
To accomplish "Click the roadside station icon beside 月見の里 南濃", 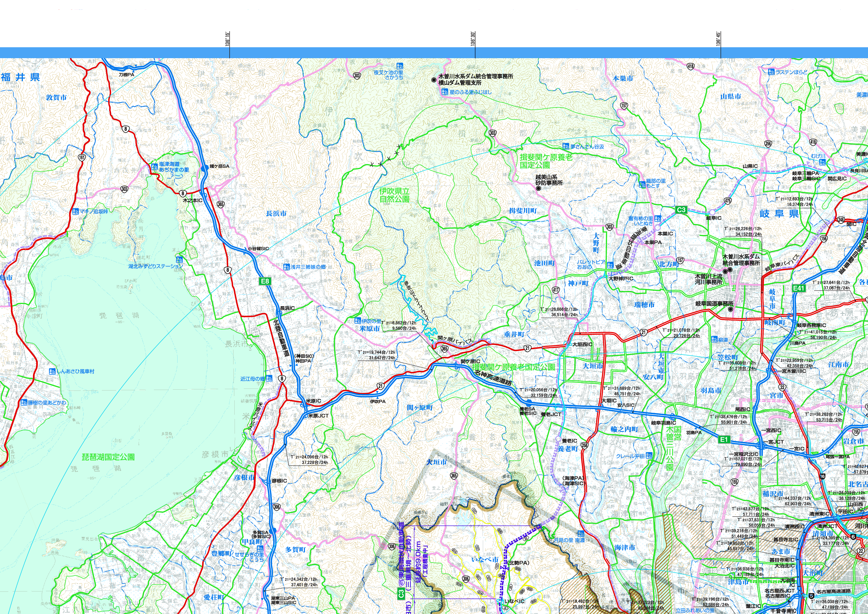I will (581, 534).
